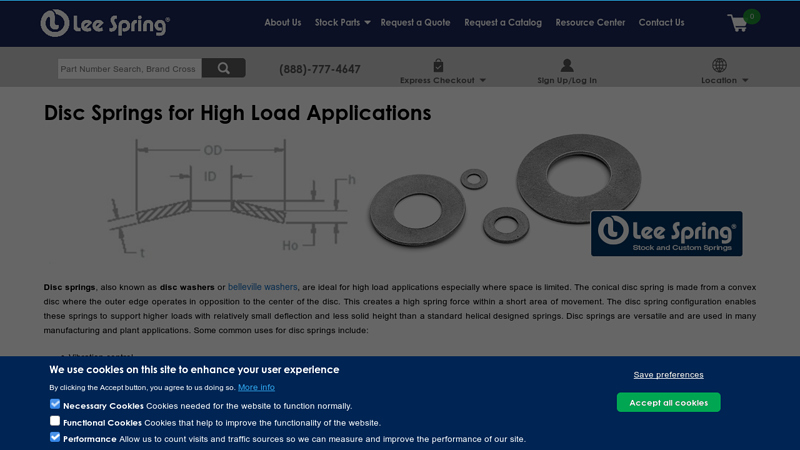The width and height of the screenshot is (800, 450).
Task: Click the page heading Disc Springs for High Load Applications
Action: [237, 113]
